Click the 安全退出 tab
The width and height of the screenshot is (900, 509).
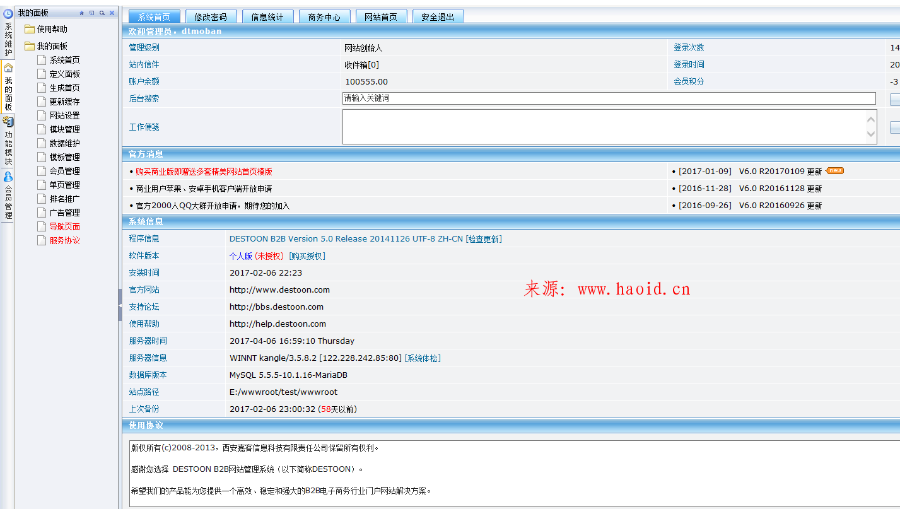(x=438, y=17)
